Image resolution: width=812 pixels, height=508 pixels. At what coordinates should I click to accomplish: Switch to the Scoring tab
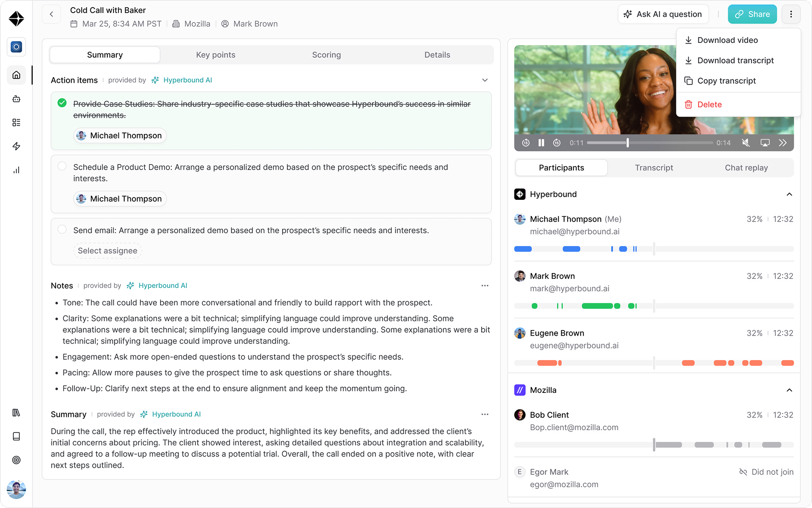[327, 55]
